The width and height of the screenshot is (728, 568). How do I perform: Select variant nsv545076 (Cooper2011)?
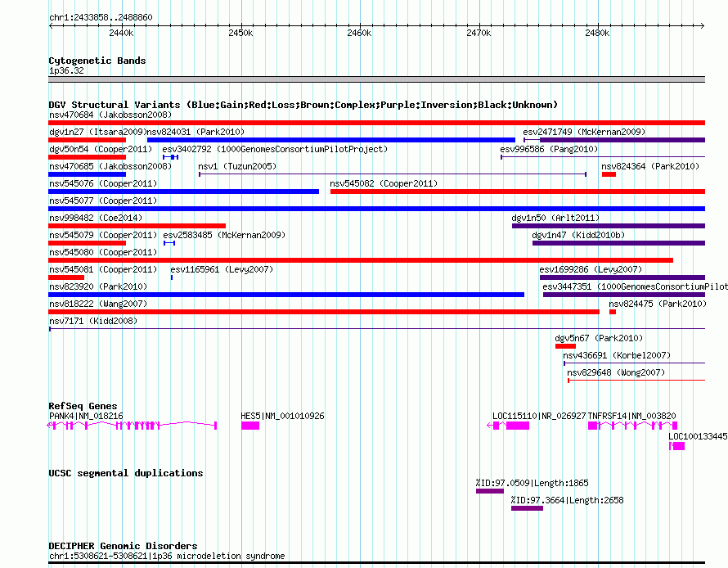click(103, 183)
